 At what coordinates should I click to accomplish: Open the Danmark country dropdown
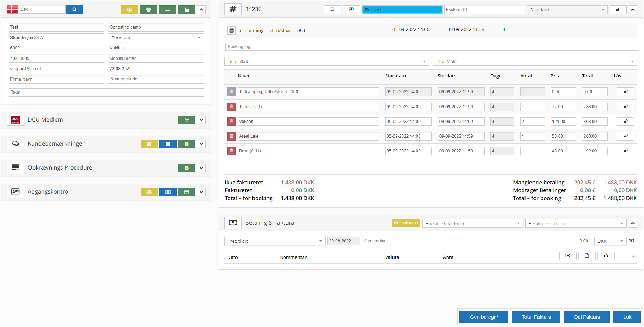[155, 38]
